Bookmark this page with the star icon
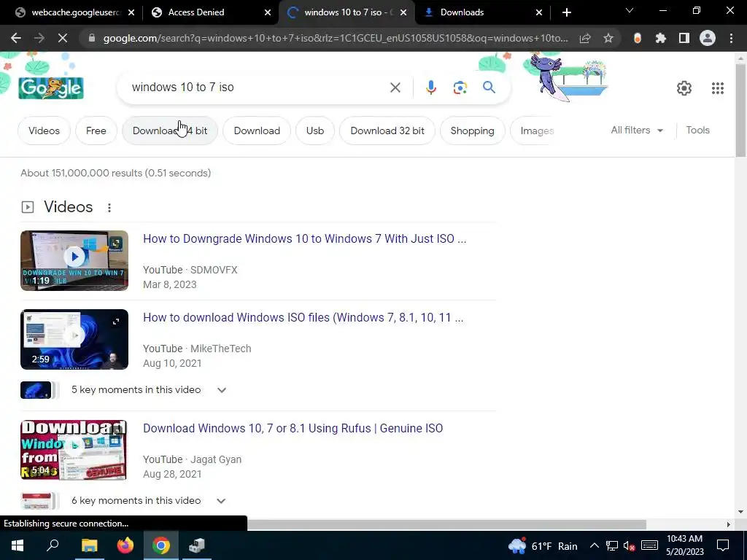The image size is (747, 560). point(608,39)
